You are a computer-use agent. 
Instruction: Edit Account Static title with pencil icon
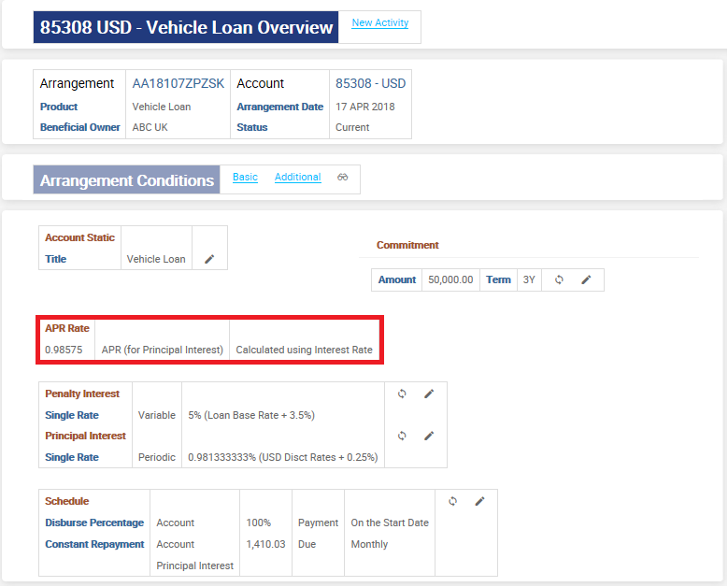pos(209,259)
